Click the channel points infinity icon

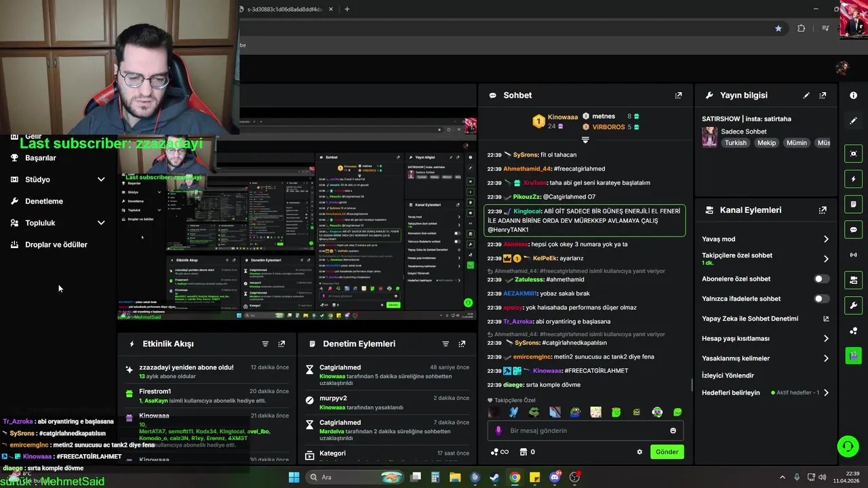tap(500, 452)
